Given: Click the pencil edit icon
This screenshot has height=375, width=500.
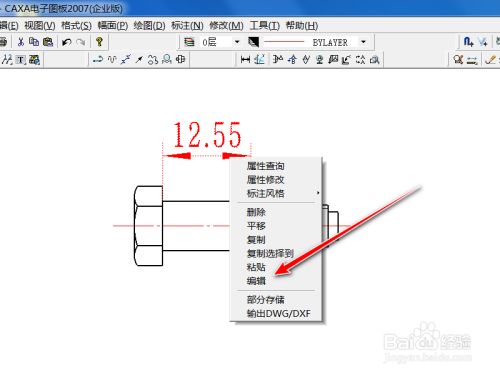Looking at the screenshot, I should coord(490,60).
